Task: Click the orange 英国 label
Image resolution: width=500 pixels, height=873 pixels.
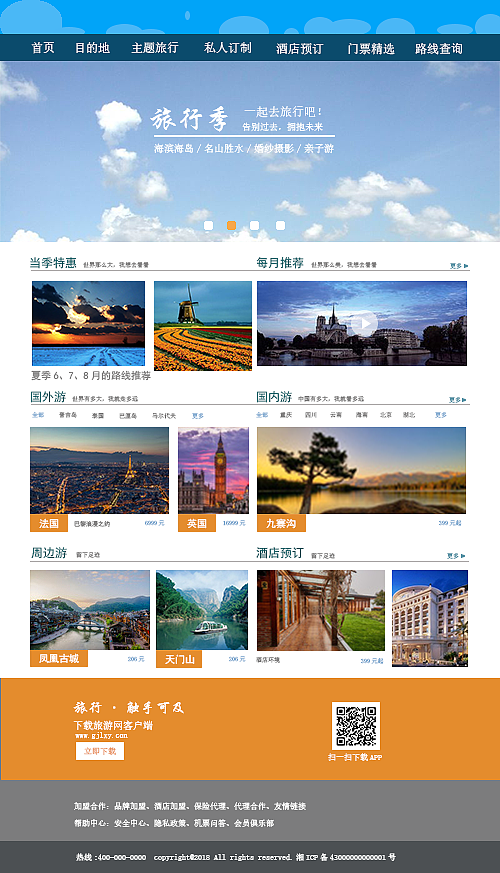Action: click(x=197, y=523)
